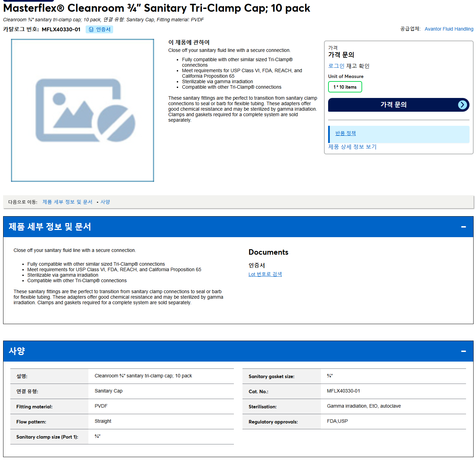Open the 로그인 login link
The image size is (476, 464).
[336, 66]
